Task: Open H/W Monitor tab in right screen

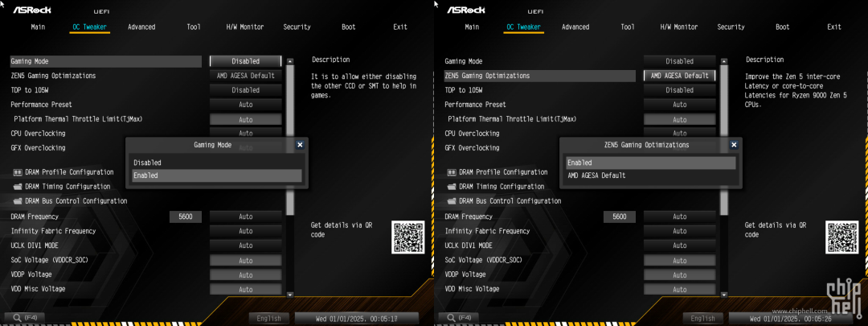Action: click(x=679, y=27)
